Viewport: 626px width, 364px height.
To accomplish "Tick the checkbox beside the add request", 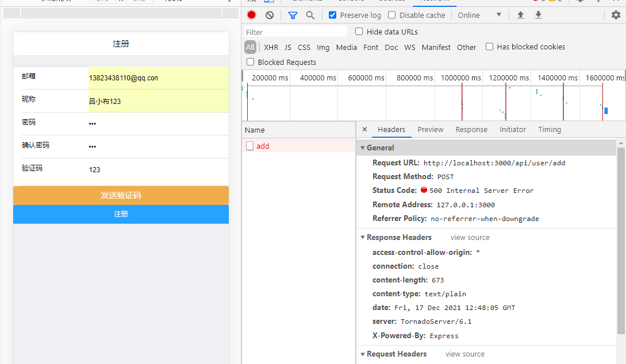I will click(x=250, y=146).
